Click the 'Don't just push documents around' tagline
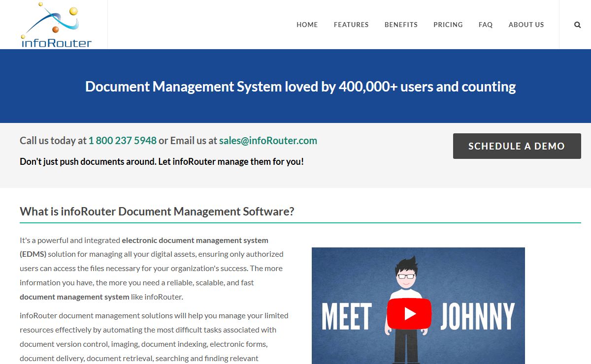 (x=162, y=161)
